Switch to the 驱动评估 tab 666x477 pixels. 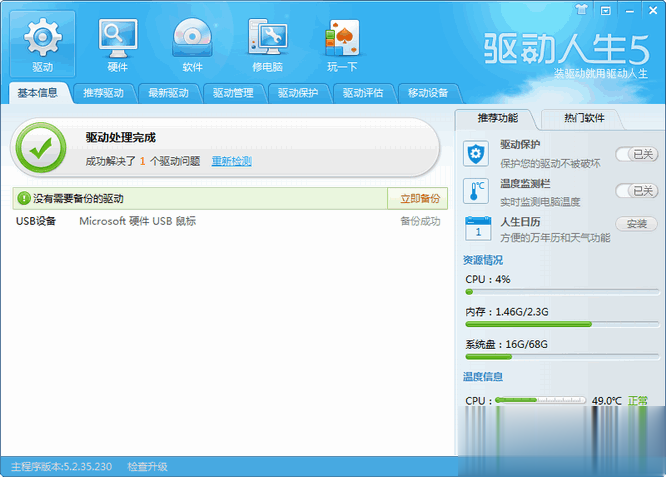click(364, 93)
